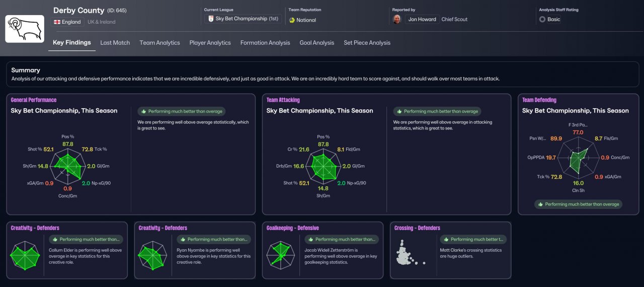Screen dimensions: 644x287
Task: Go to Player Analytics tab
Action: pos(210,43)
